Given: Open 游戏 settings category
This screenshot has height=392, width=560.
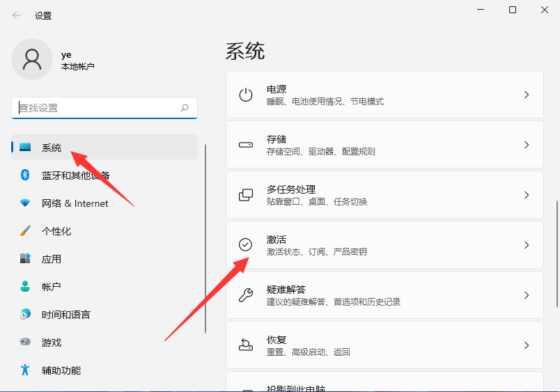Looking at the screenshot, I should tap(104, 342).
